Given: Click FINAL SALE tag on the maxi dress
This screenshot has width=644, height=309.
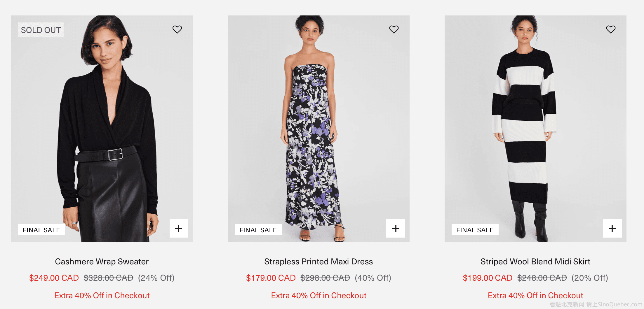Looking at the screenshot, I should pos(258,230).
